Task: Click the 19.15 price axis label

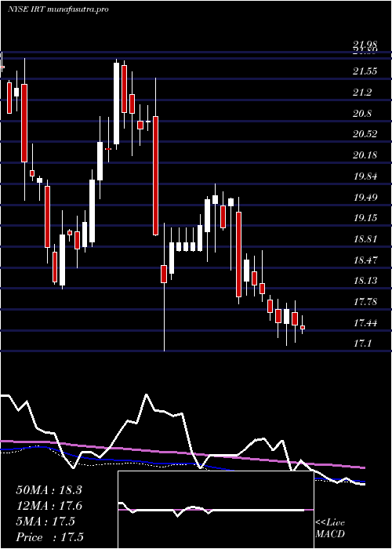Action: click(365, 218)
